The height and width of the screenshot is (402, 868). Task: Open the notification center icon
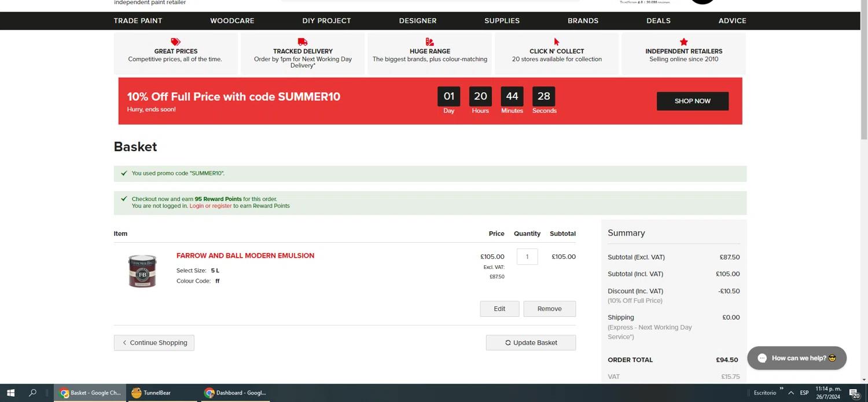(854, 393)
